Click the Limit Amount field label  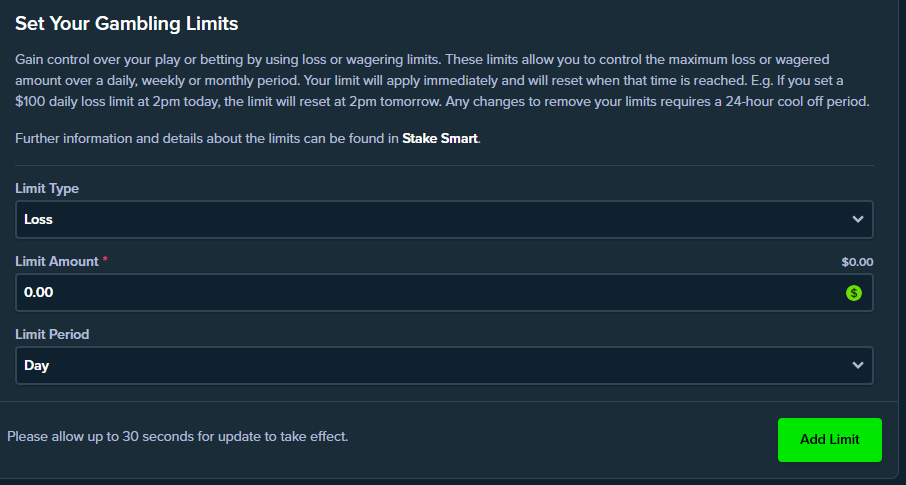point(57,261)
